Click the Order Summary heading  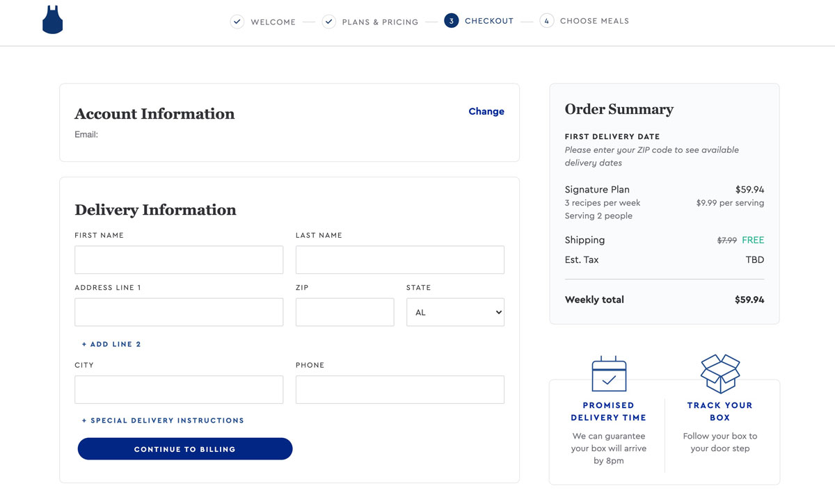tap(619, 109)
